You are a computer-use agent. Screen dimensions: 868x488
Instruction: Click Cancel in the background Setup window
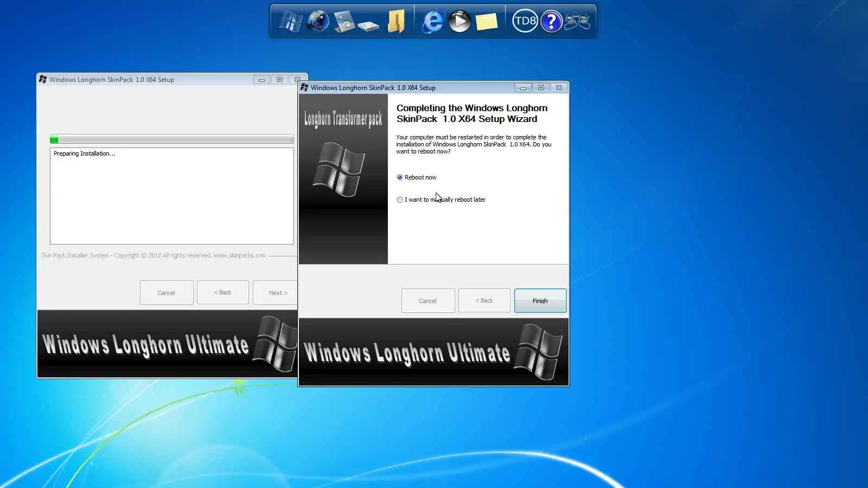click(167, 293)
